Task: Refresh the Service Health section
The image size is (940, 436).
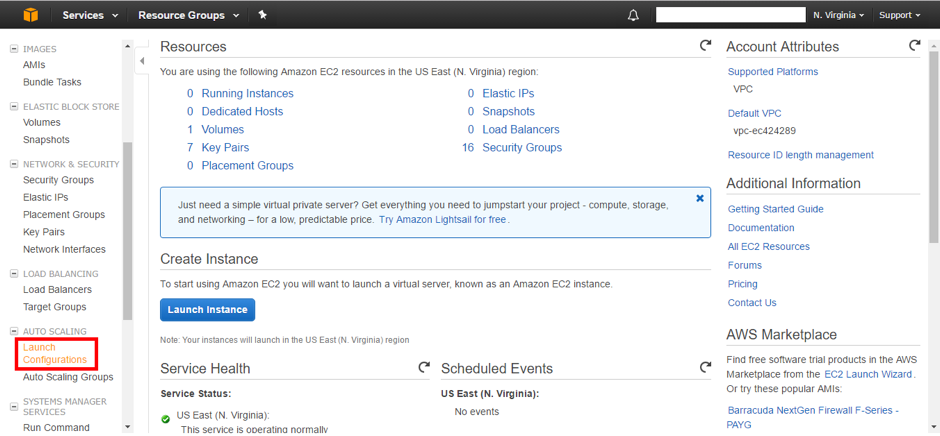Action: (x=424, y=368)
